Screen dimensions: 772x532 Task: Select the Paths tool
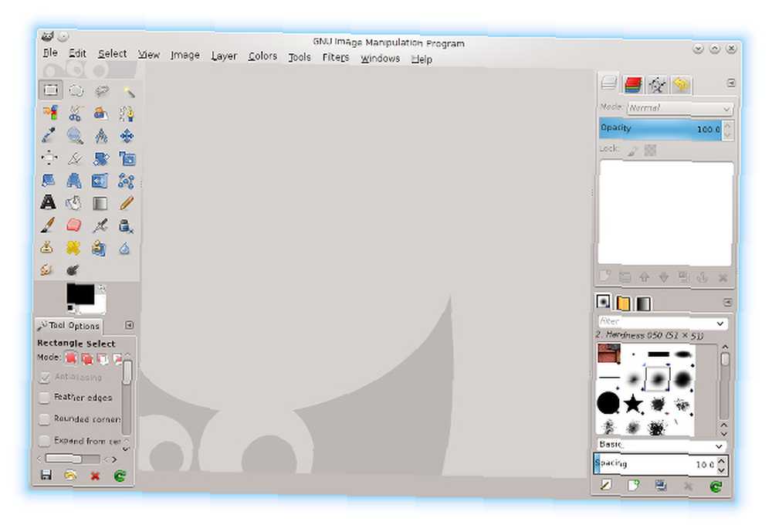pos(127,114)
